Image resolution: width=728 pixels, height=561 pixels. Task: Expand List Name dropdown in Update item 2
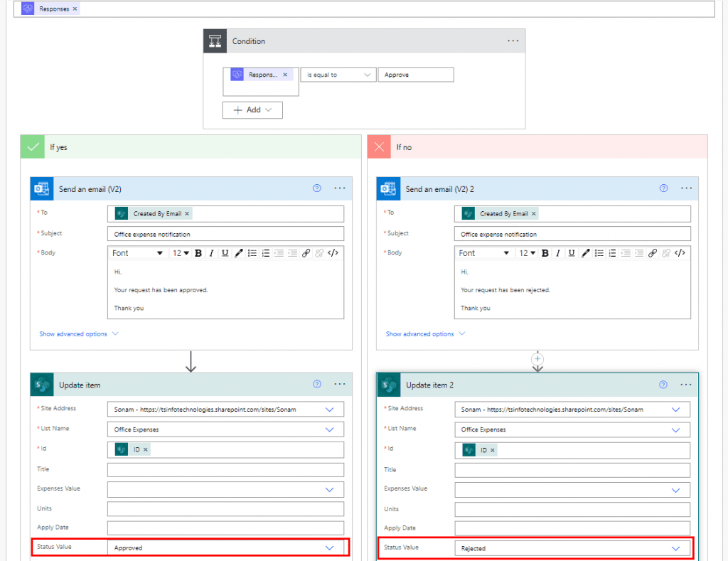click(x=676, y=430)
